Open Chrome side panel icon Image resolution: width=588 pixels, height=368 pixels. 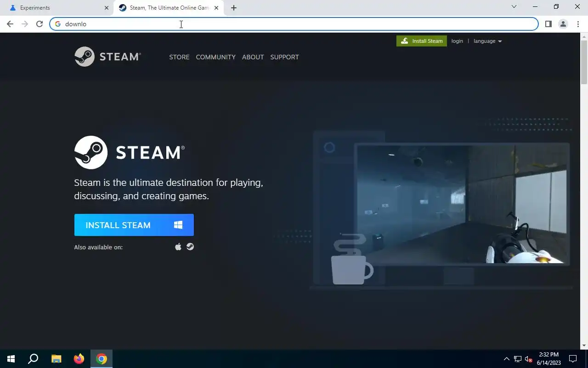pyautogui.click(x=548, y=24)
